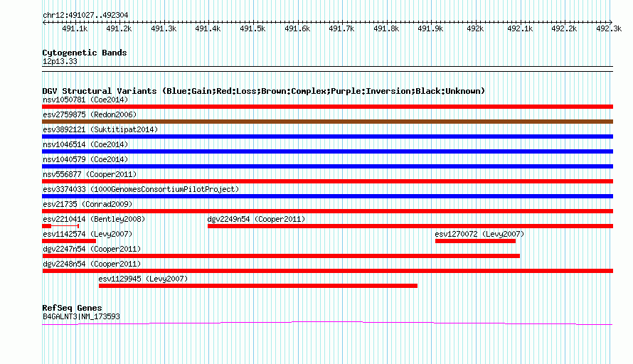The height and width of the screenshot is (364, 633).
Task: Click the B4GALNT3|NM_173593 gene label
Action: (81, 316)
